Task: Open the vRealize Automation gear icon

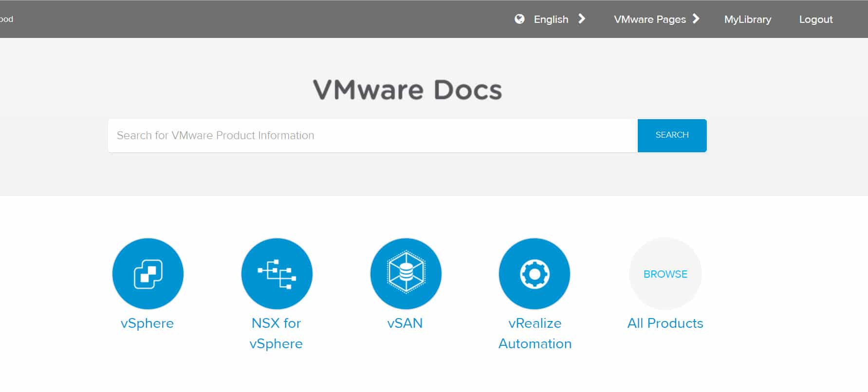Action: coord(535,274)
